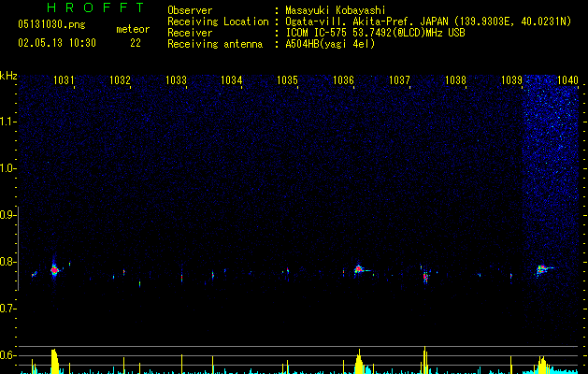588x374 pixels.
Task: Click the HROFFT title text
Action: pos(95,7)
